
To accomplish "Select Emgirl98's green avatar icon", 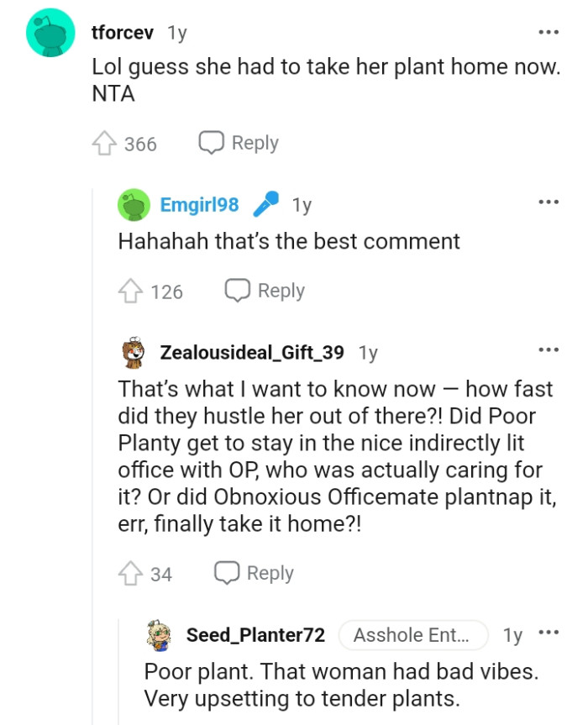I will [135, 203].
